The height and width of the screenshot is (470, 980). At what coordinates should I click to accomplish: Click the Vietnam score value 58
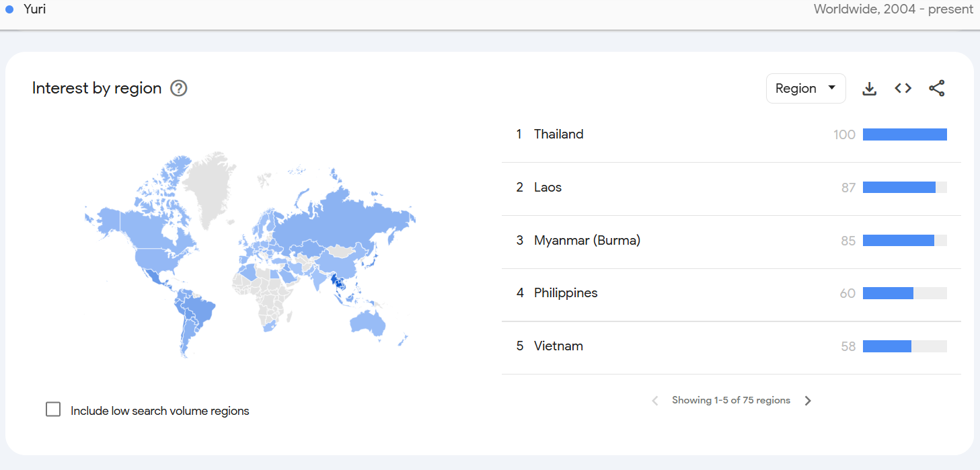[x=848, y=346]
